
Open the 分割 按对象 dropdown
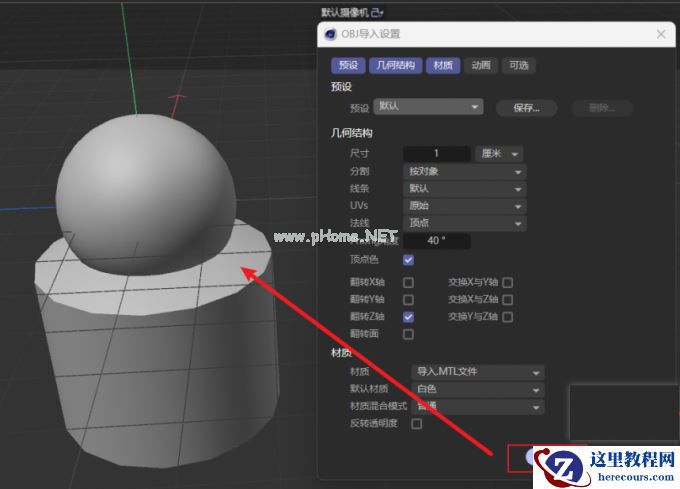click(464, 172)
